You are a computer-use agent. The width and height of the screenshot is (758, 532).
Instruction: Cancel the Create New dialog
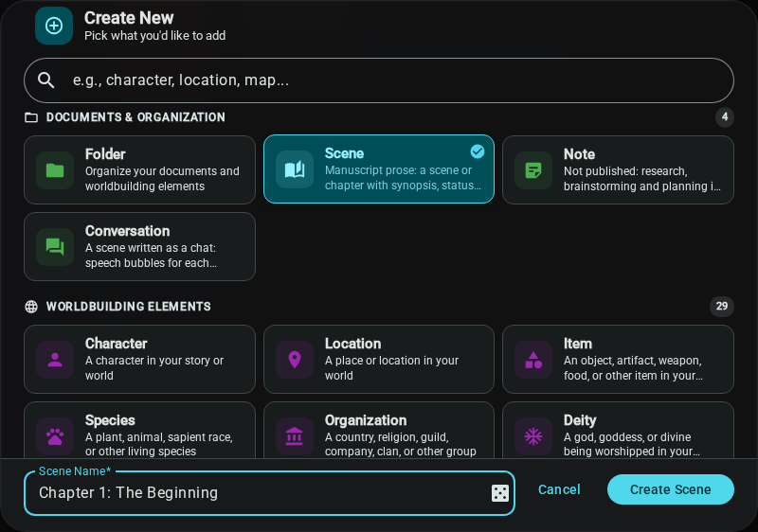tap(559, 489)
